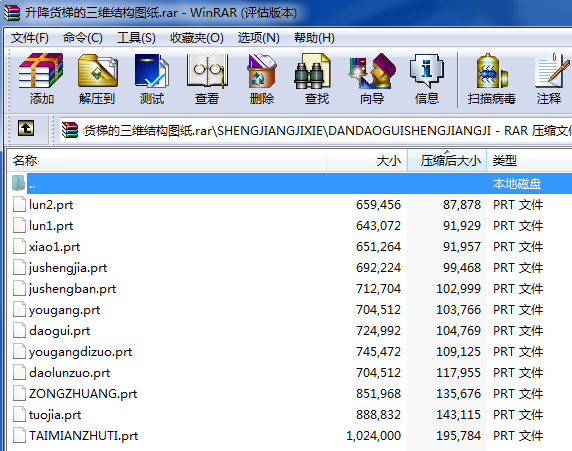This screenshot has width=572, height=451.
Task: Click file icon beside lun1.prt
Action: click(19, 226)
